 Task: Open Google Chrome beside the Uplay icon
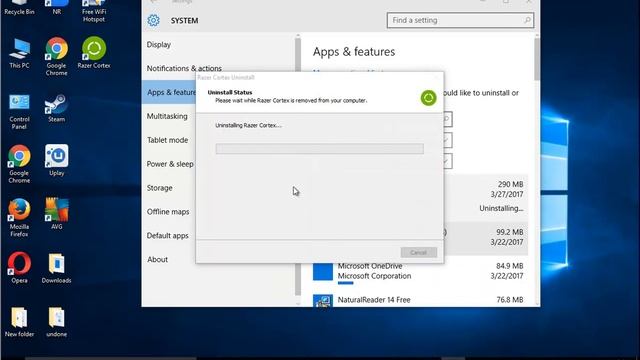point(19,164)
